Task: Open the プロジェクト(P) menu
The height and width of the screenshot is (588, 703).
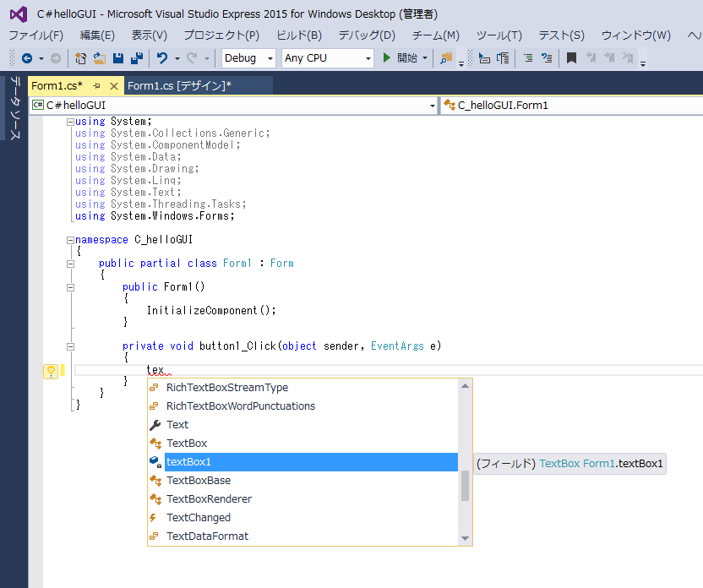Action: click(x=221, y=35)
